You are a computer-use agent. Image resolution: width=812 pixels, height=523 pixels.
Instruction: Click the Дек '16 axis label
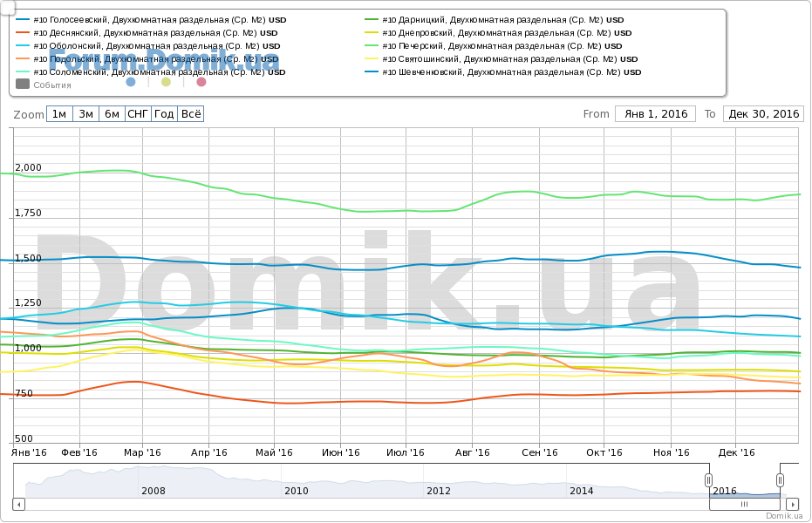click(x=736, y=452)
